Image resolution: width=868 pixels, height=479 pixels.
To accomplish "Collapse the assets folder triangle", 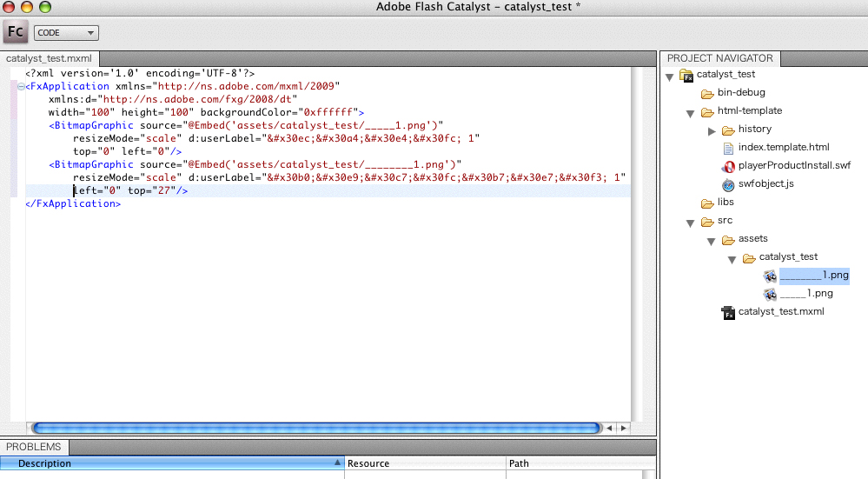I will coord(712,242).
